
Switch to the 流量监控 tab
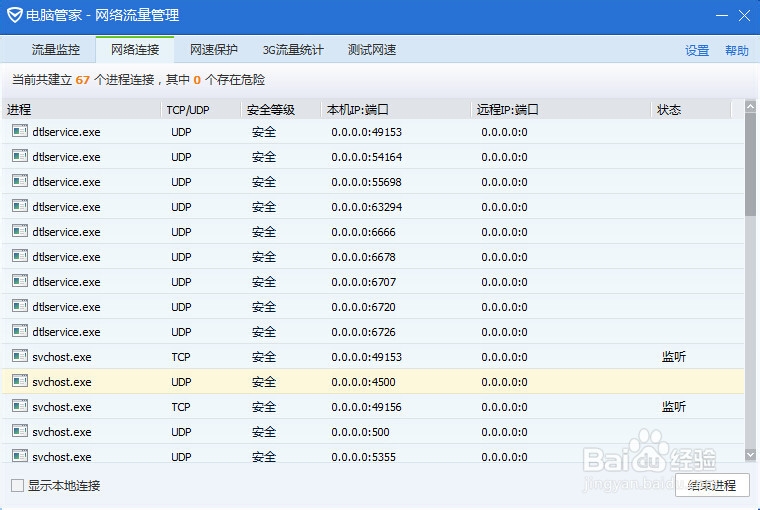[56, 49]
